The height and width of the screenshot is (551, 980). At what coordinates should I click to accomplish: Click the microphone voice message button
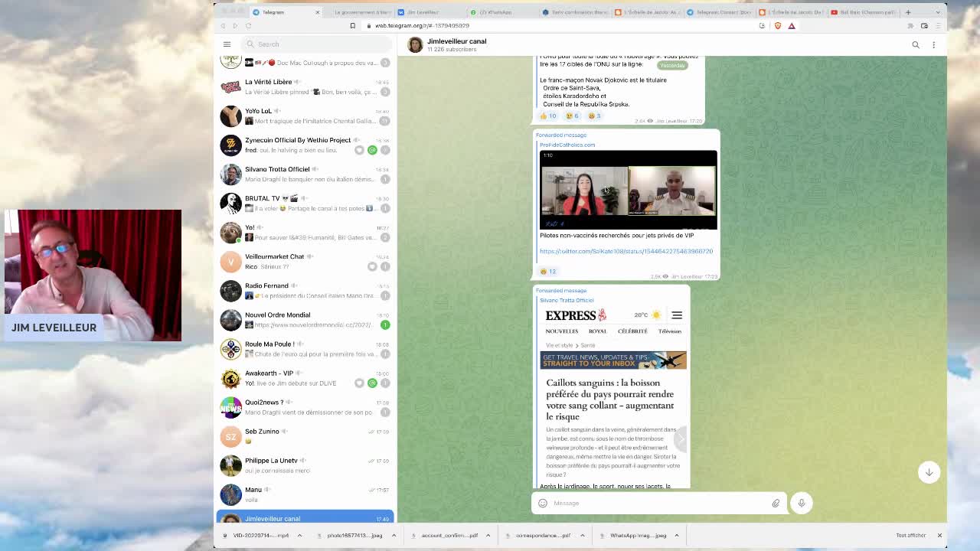(801, 503)
